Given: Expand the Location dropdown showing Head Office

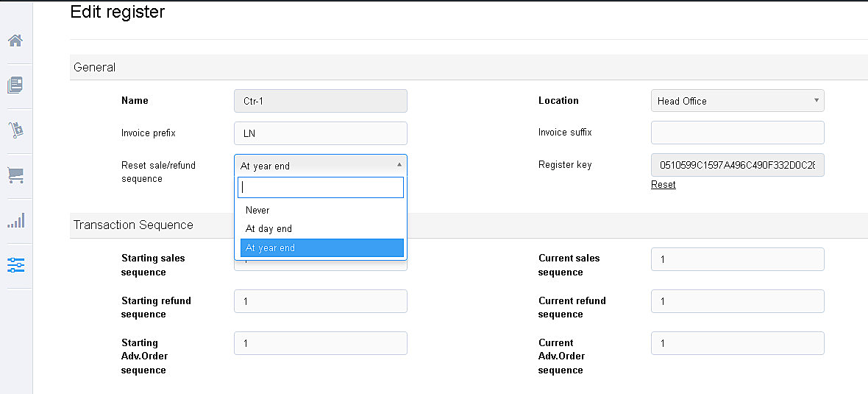Looking at the screenshot, I should click(x=737, y=101).
